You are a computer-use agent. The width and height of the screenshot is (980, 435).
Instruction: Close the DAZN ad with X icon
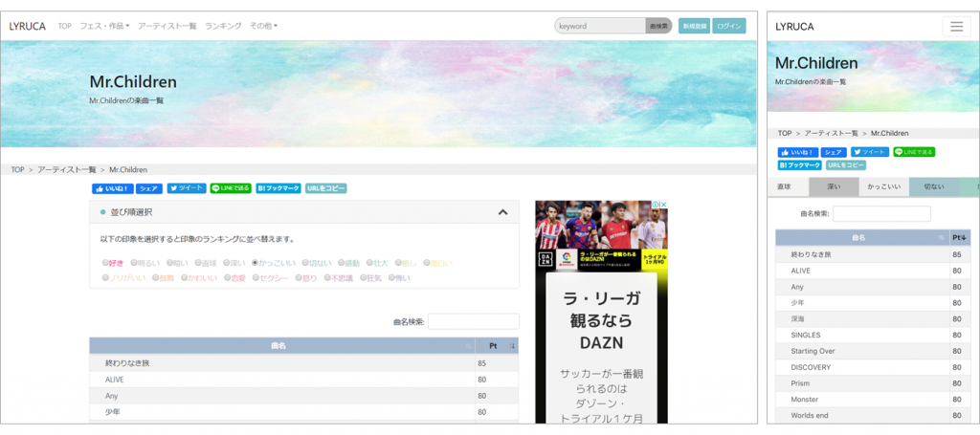coord(664,204)
